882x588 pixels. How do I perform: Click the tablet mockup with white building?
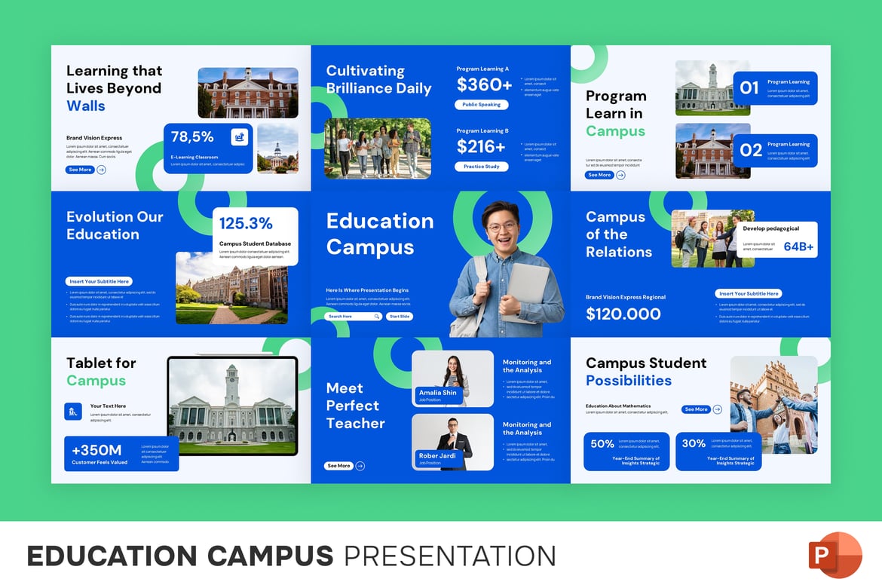pyautogui.click(x=233, y=406)
